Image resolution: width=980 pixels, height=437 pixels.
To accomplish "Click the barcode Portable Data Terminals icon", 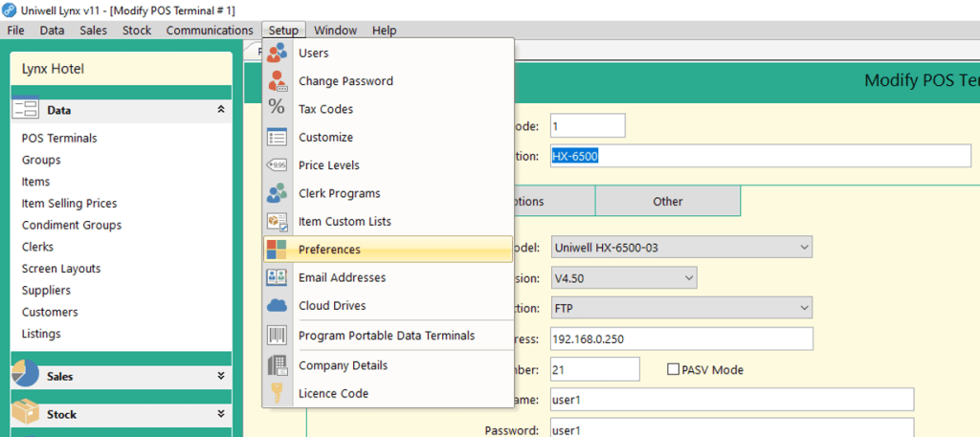I will 278,336.
